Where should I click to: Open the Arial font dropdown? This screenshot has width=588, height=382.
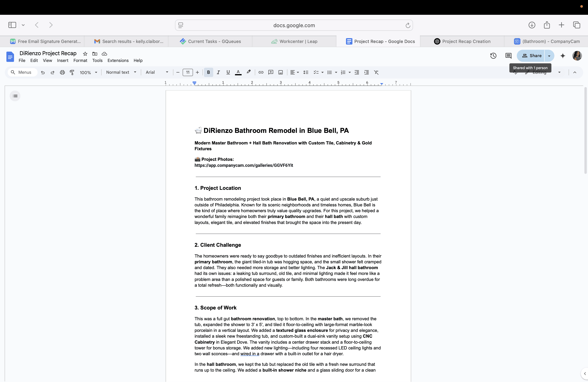[x=157, y=72]
